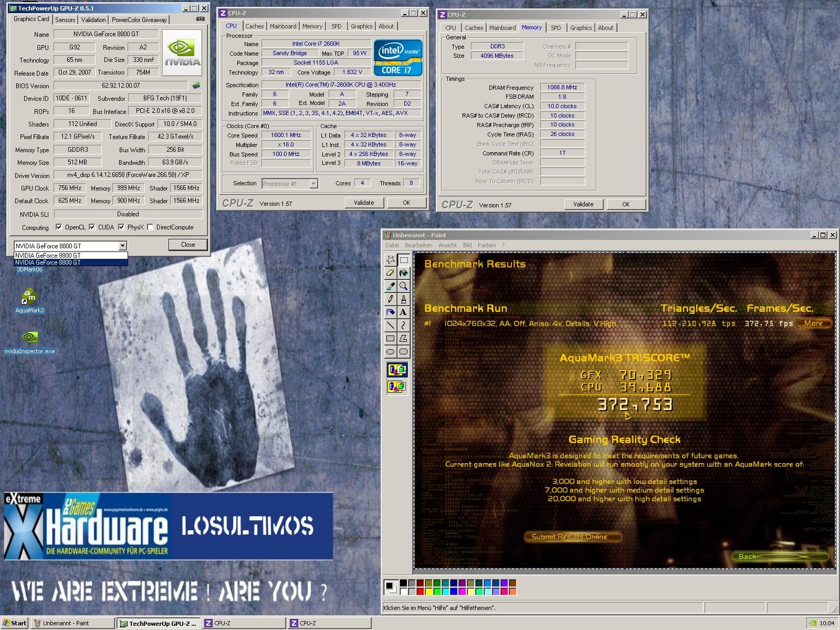Open the Validation tab in GPU-Z
Image resolution: width=840 pixels, height=630 pixels.
[93, 20]
